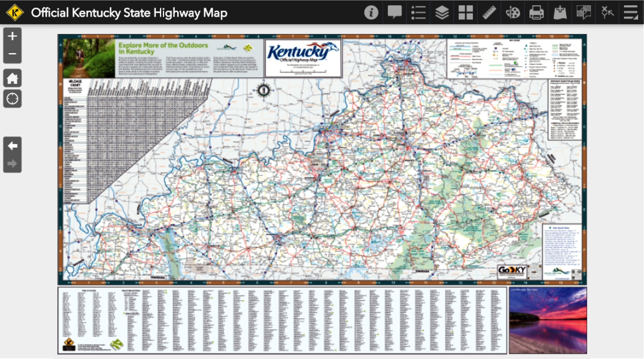Activate the coordinate conversion tool

pos(607,13)
